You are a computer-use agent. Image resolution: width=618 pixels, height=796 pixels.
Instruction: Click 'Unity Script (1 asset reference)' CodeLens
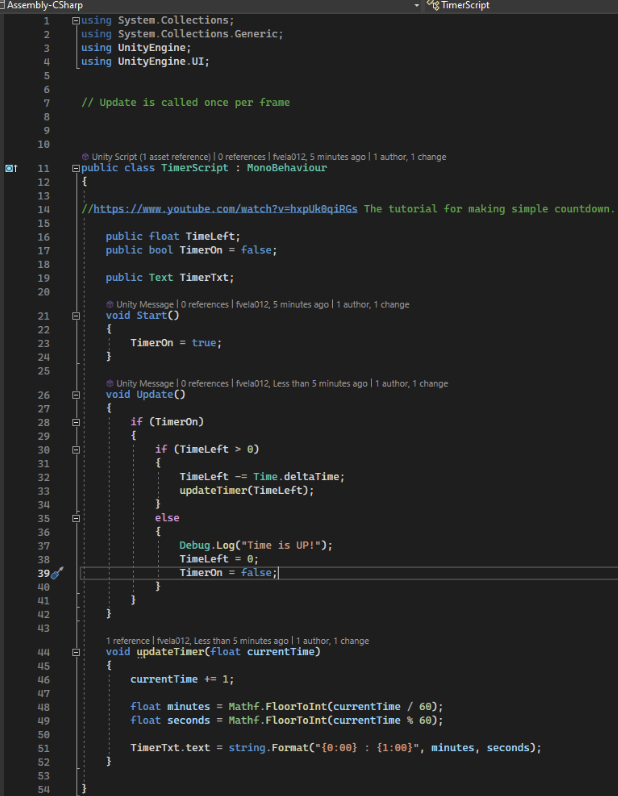[x=151, y=157]
